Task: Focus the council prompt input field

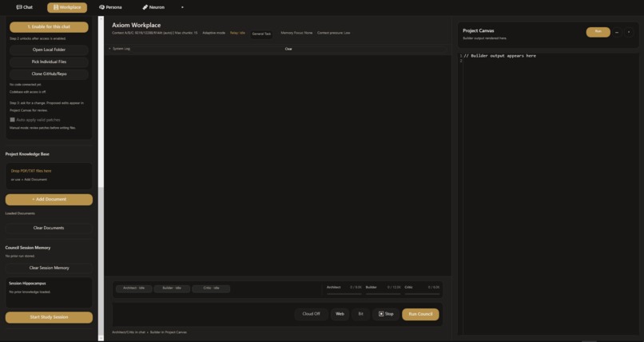Action: pyautogui.click(x=202, y=315)
